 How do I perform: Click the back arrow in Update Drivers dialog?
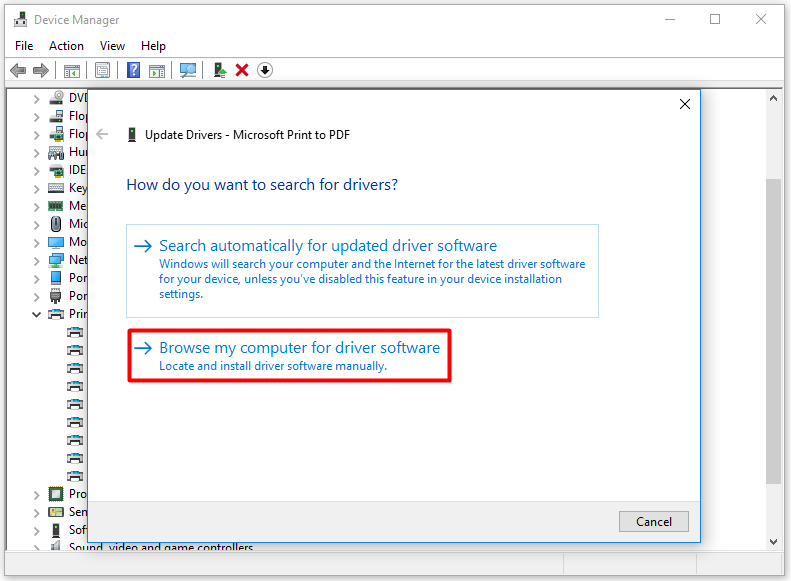point(102,134)
